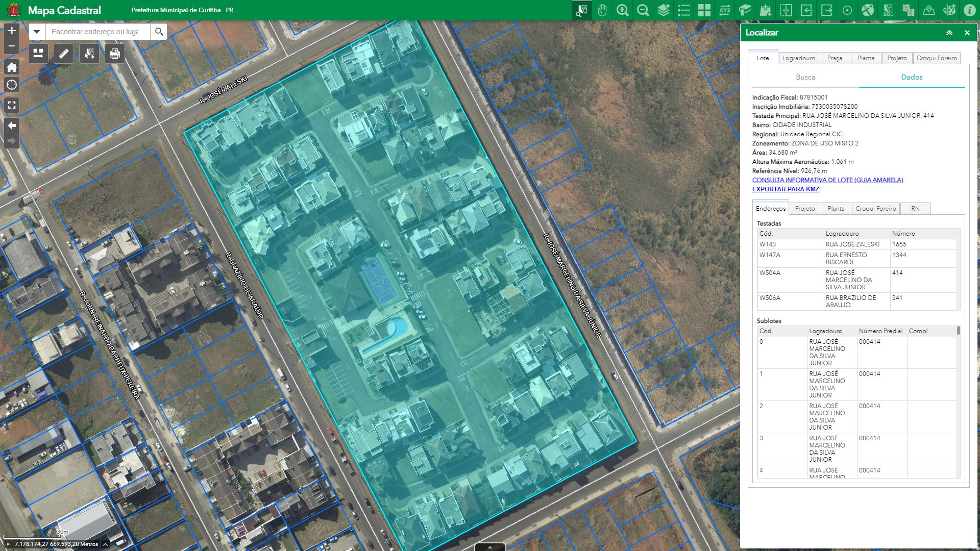This screenshot has width=980, height=551.
Task: Switch to the top Croqui Foreiro tab
Action: click(x=937, y=58)
